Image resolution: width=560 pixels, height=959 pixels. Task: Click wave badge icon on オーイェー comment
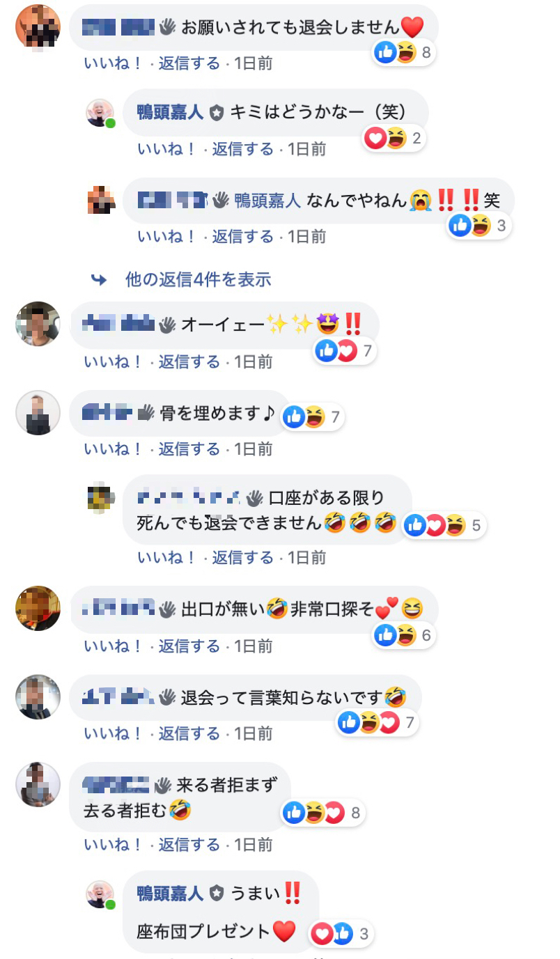click(x=166, y=325)
